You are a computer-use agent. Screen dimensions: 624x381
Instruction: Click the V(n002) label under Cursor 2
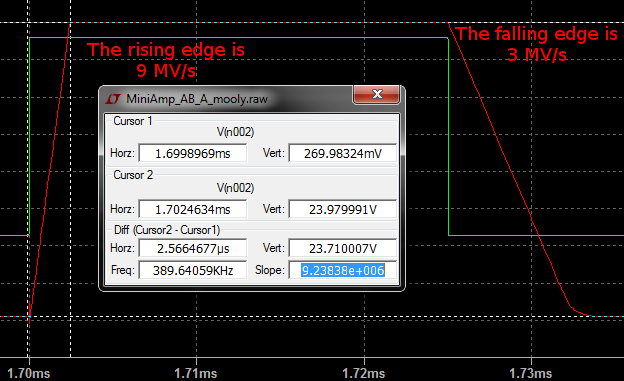pos(235,188)
